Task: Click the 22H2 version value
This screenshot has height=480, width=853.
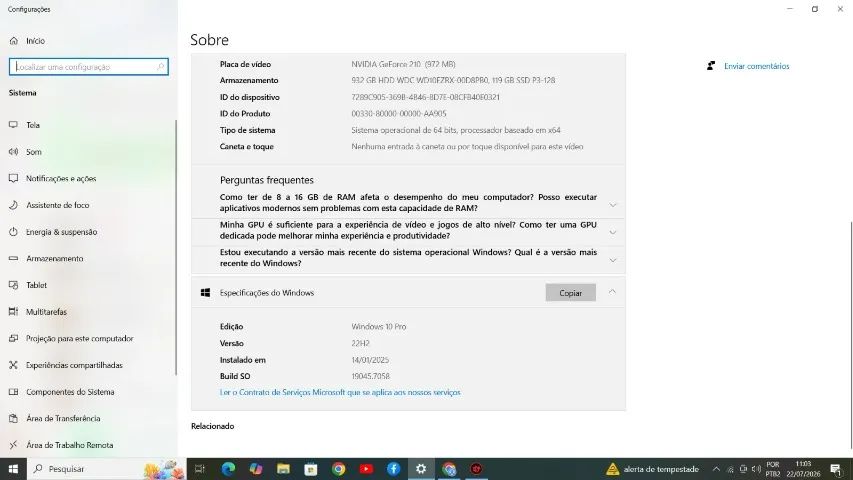Action: pos(360,343)
